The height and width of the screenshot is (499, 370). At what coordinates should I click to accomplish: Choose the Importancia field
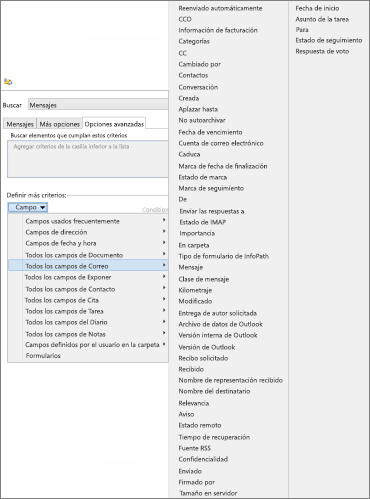click(197, 233)
